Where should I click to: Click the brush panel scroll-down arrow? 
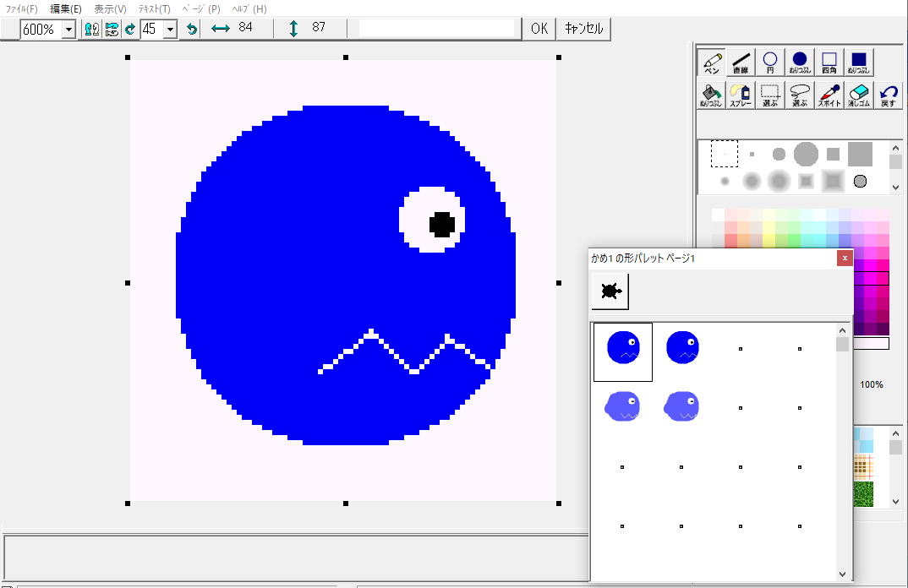pyautogui.click(x=895, y=187)
